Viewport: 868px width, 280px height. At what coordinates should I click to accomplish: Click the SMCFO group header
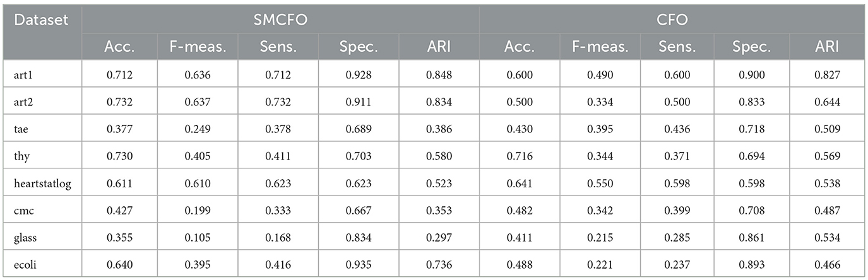[x=280, y=20]
